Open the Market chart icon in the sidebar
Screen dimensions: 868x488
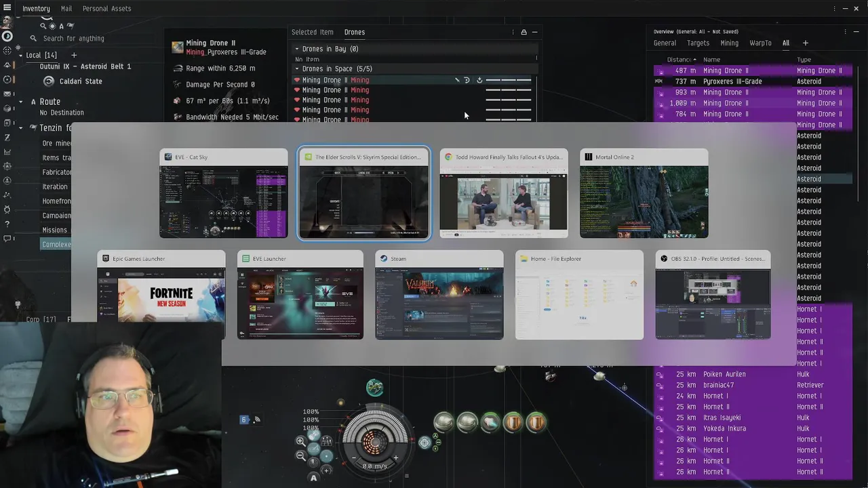tap(7, 152)
